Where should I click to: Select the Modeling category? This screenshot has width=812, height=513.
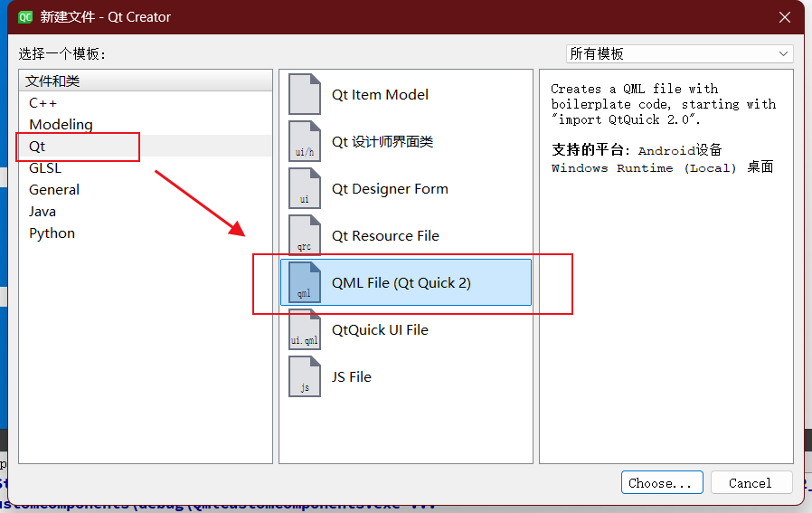pyautogui.click(x=145, y=124)
